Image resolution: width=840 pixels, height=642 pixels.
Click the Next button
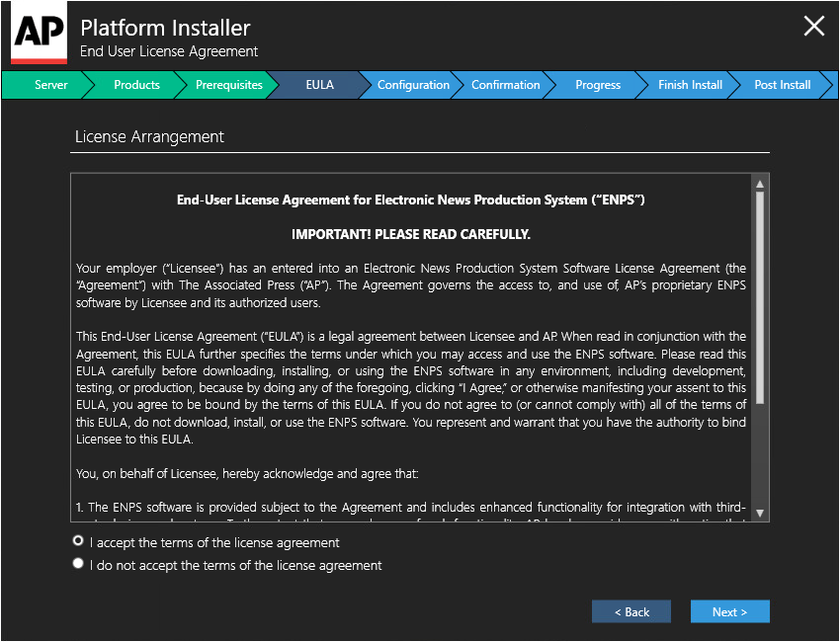click(x=729, y=611)
